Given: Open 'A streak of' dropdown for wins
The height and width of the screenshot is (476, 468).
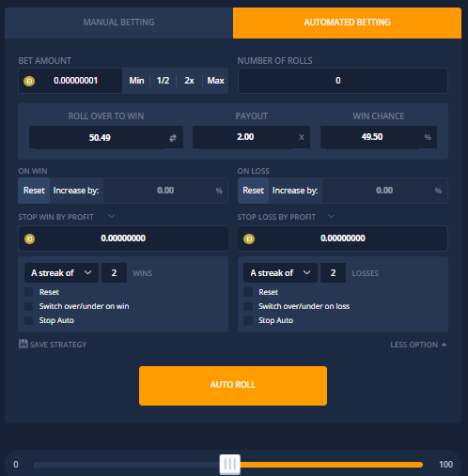Looking at the screenshot, I should click(x=61, y=273).
